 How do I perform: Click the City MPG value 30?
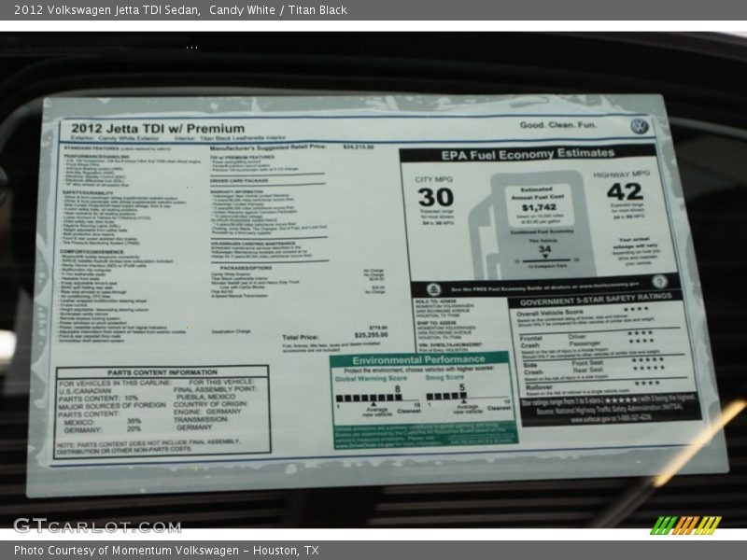[x=435, y=197]
